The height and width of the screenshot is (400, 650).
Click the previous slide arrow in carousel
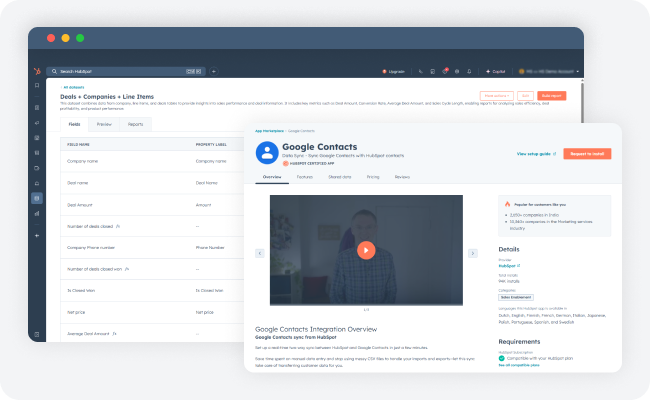(260, 253)
